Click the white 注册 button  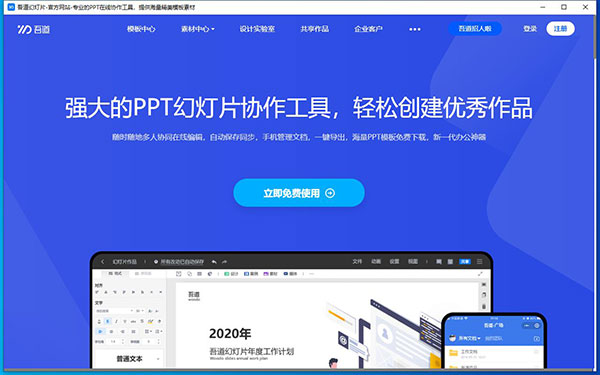point(560,29)
